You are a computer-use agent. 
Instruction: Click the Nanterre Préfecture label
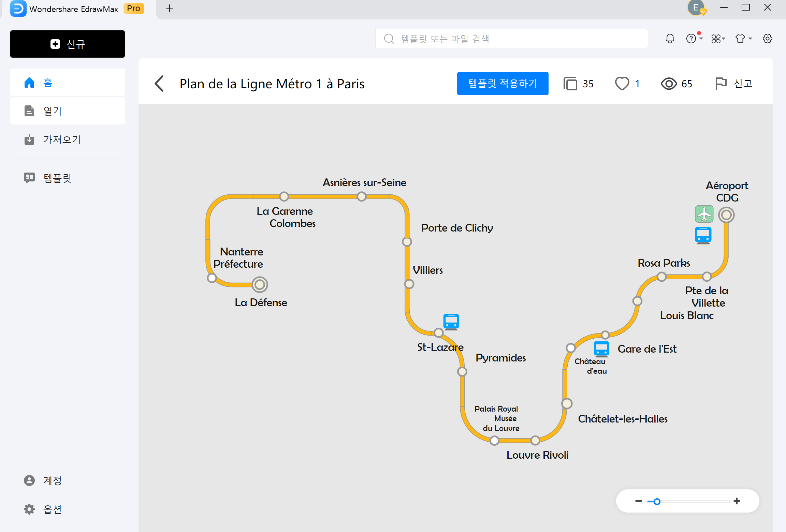coord(238,258)
